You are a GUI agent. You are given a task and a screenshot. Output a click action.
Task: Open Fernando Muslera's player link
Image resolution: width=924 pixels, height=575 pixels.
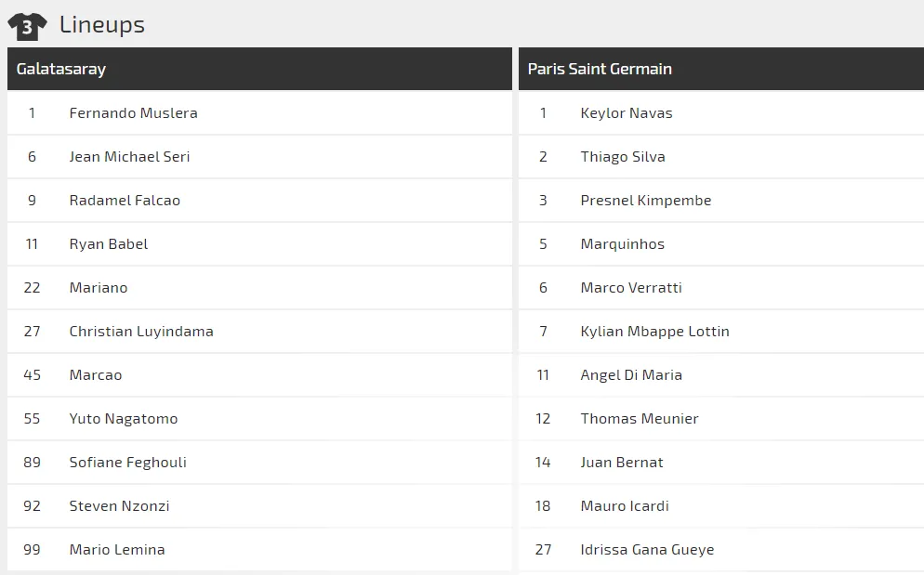[133, 113]
